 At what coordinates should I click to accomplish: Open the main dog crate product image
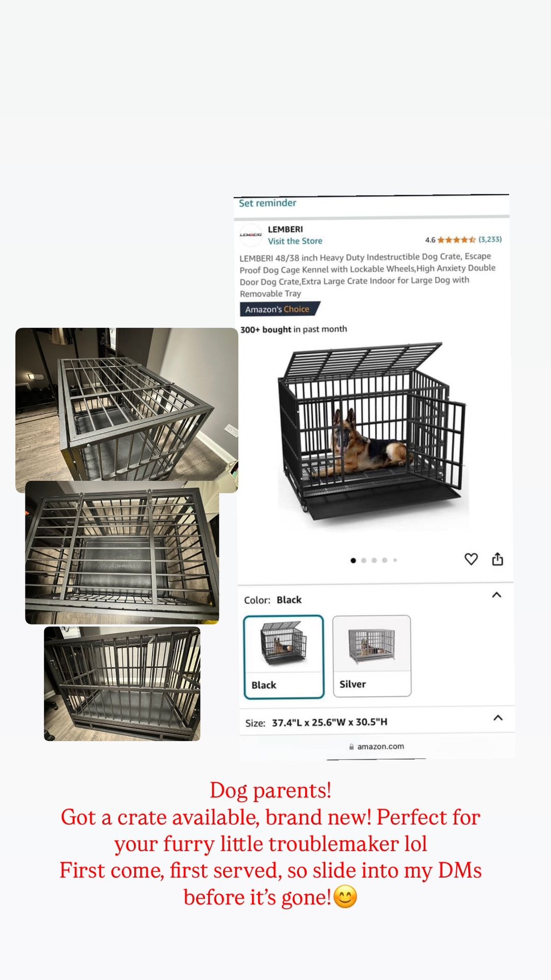point(372,432)
